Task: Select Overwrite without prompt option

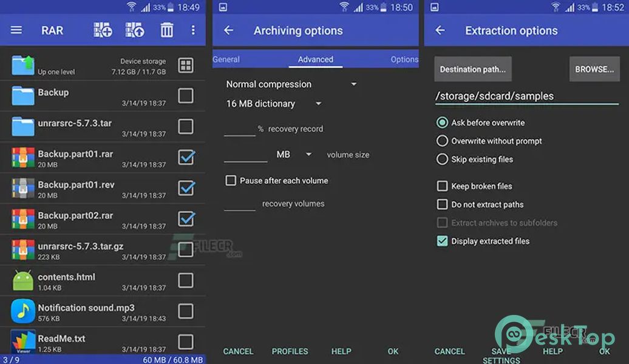Action: (x=442, y=141)
